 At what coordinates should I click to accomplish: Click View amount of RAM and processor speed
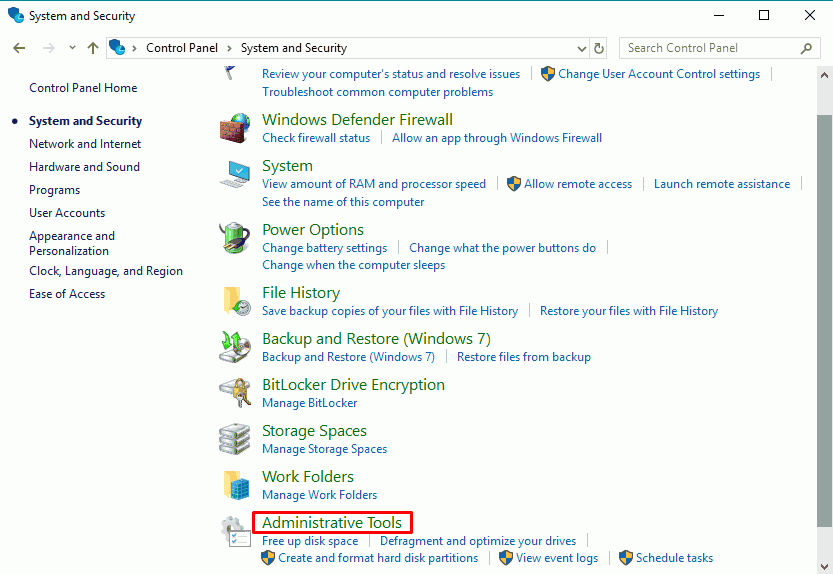point(373,184)
